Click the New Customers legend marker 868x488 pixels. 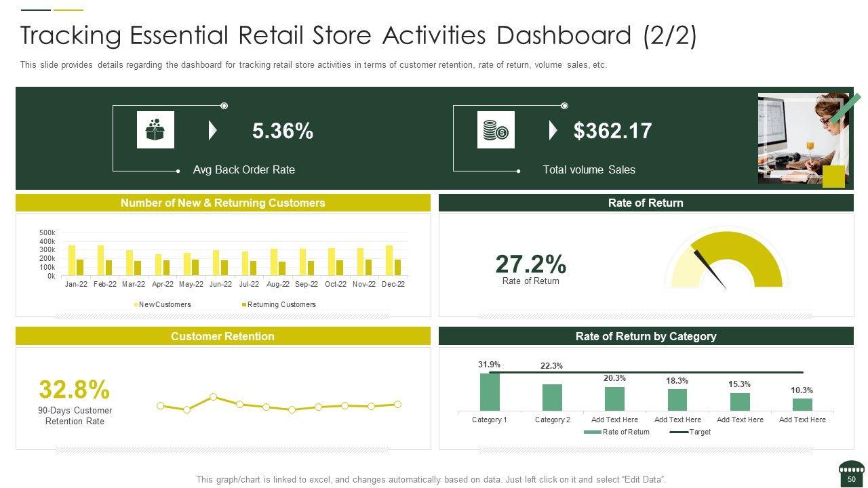pos(136,305)
